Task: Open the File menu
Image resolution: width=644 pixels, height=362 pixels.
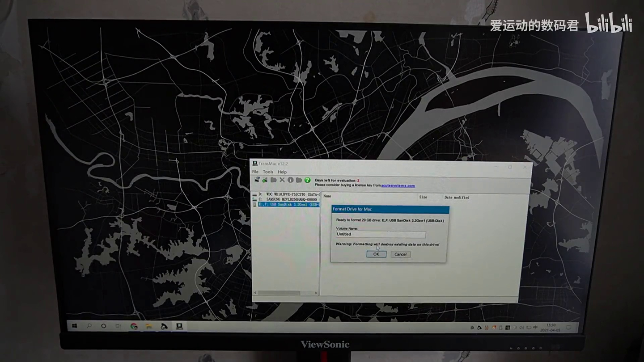Action: point(255,172)
